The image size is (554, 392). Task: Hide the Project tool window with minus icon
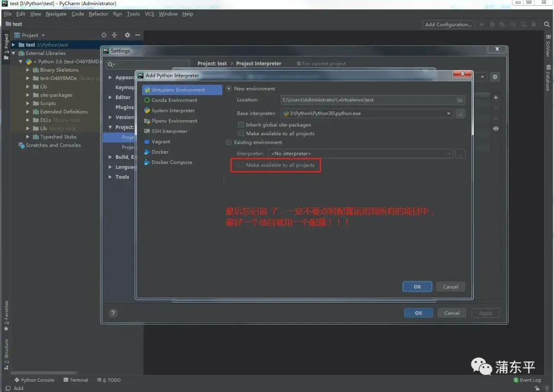pos(138,35)
